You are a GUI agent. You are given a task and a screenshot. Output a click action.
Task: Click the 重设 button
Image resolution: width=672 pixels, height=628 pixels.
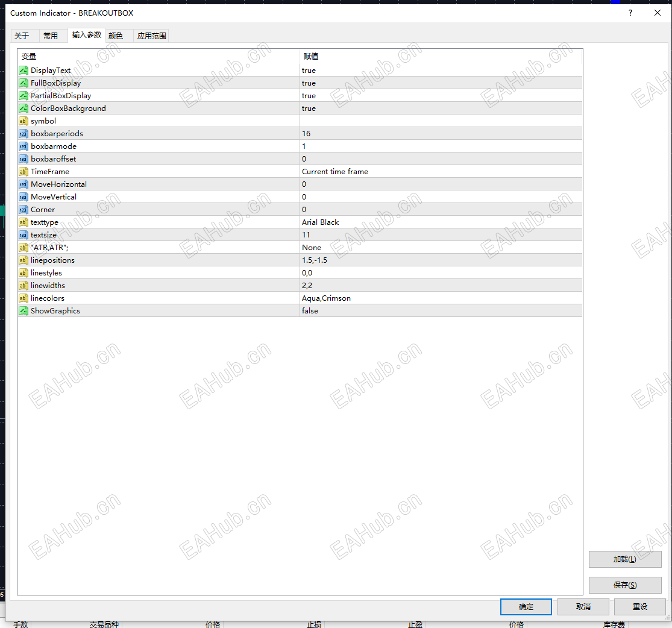[x=640, y=606]
